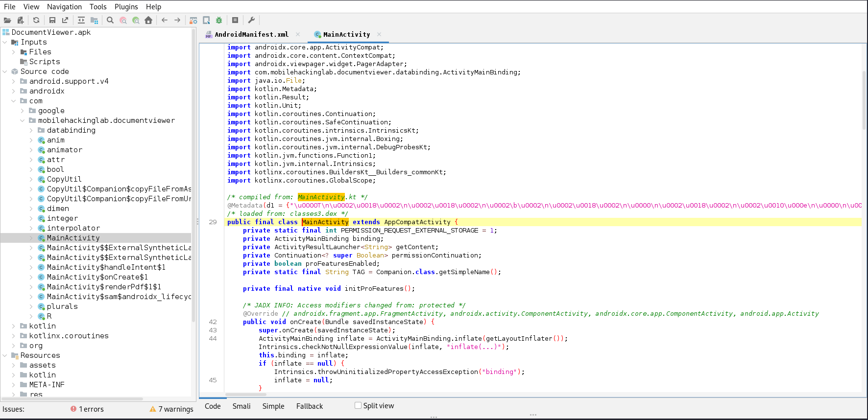Collapse mobilehackinglab.documentviewer package
Viewport: 868px width, 420px height.
tap(23, 120)
